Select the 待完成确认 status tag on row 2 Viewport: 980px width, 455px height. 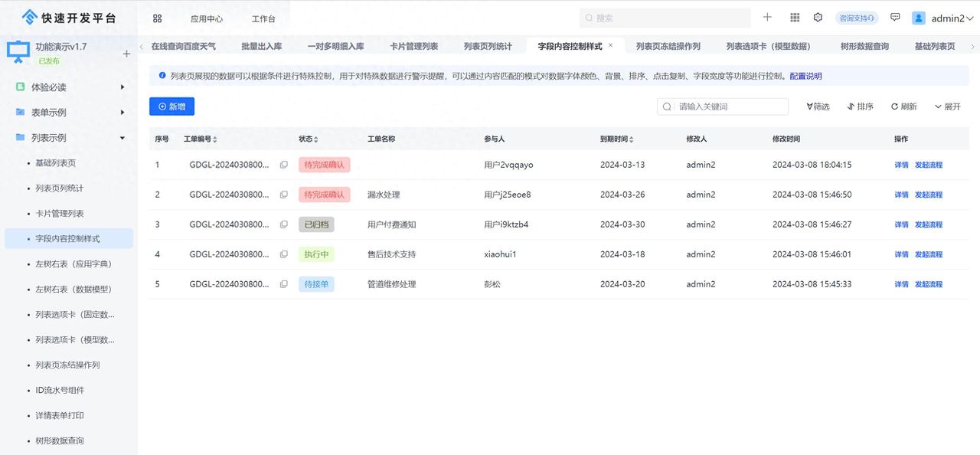pos(325,194)
